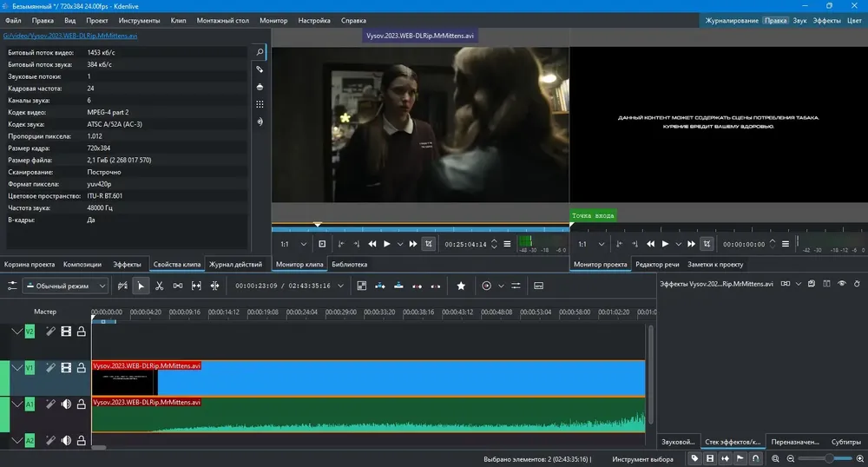Open the 'Монтажный стол' menu
868x467 pixels.
pos(225,19)
